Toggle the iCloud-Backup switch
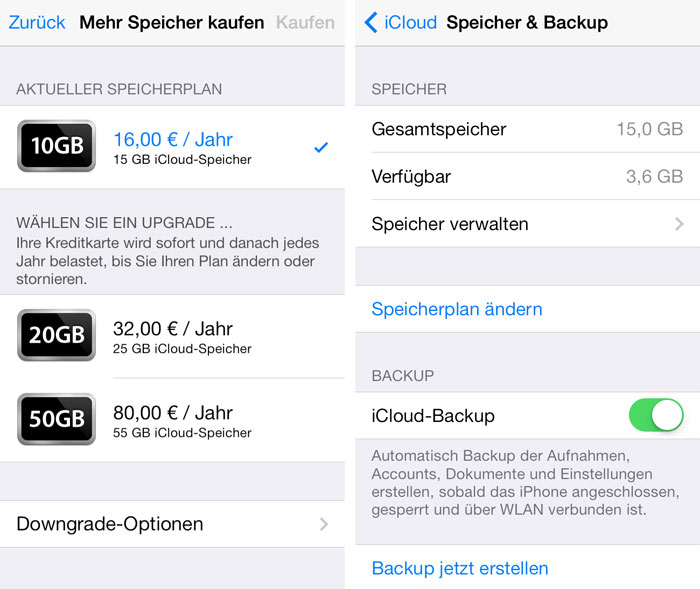Viewport: 700px width, 589px height. (656, 415)
